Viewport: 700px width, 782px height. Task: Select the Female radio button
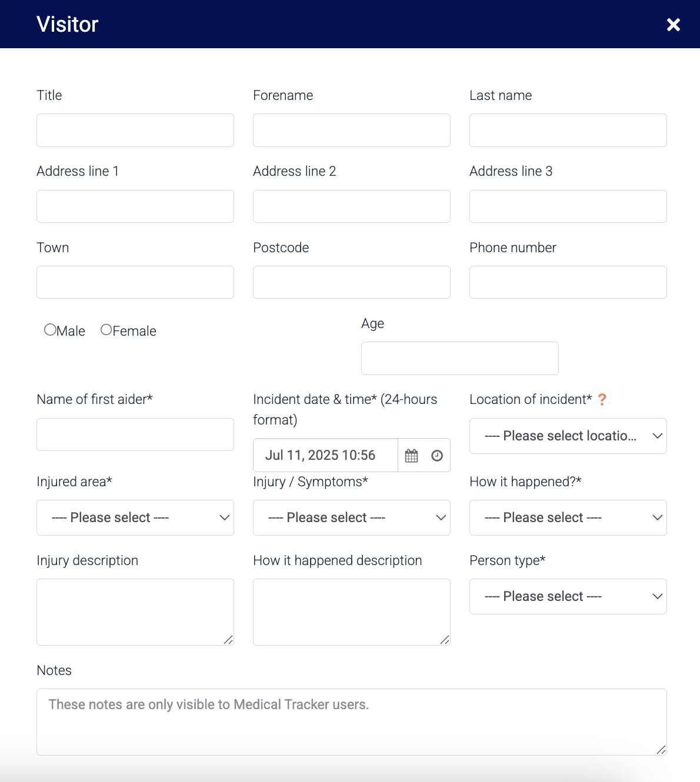point(106,330)
